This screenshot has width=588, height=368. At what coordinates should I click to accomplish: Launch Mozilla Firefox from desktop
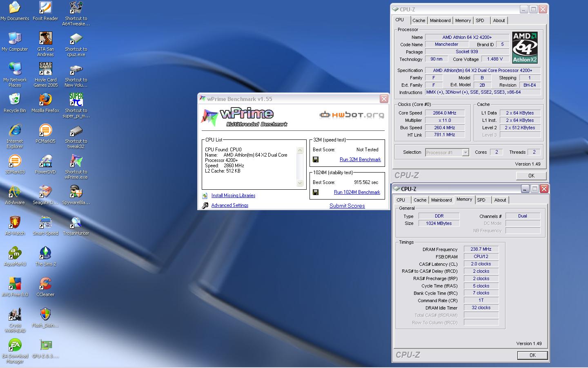pos(45,103)
